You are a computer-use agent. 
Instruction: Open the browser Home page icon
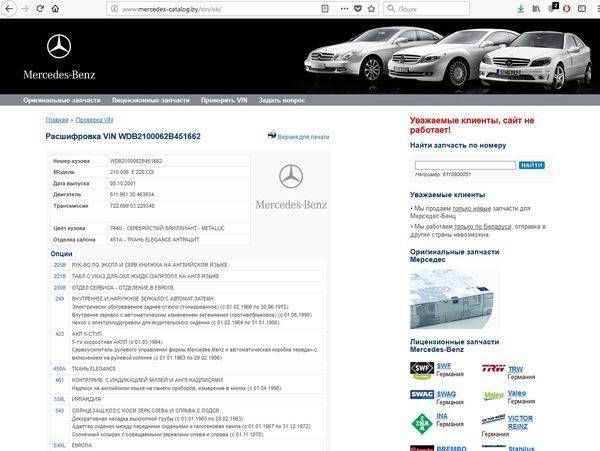coord(55,8)
